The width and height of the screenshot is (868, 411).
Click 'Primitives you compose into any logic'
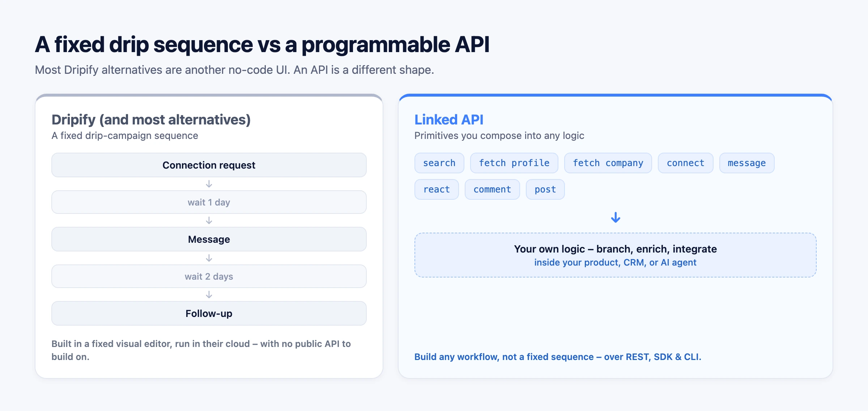[499, 136]
